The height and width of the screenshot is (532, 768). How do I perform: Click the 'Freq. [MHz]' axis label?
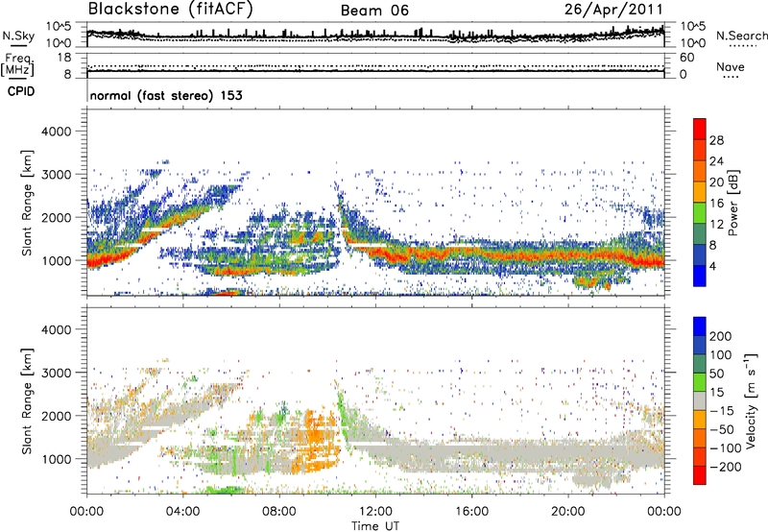click(17, 65)
